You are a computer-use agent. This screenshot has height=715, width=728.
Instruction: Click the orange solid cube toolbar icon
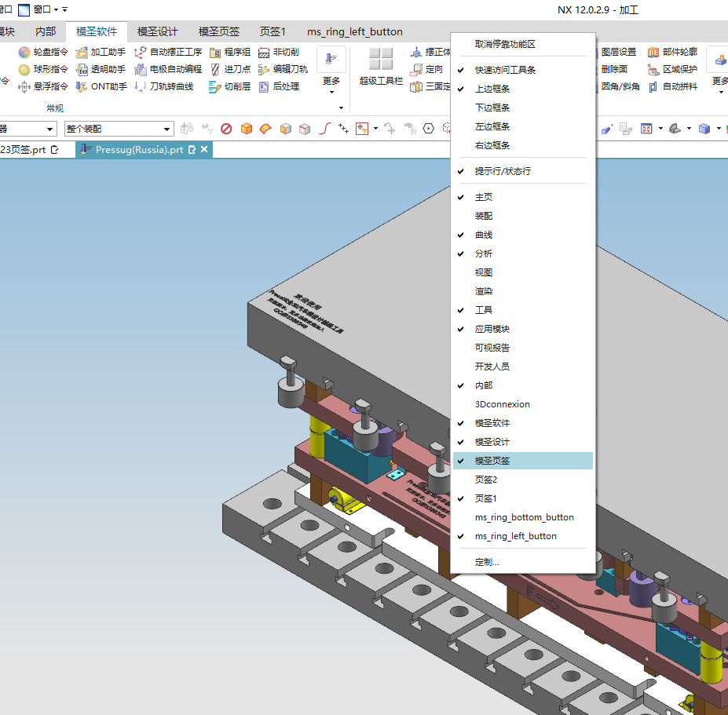(247, 129)
